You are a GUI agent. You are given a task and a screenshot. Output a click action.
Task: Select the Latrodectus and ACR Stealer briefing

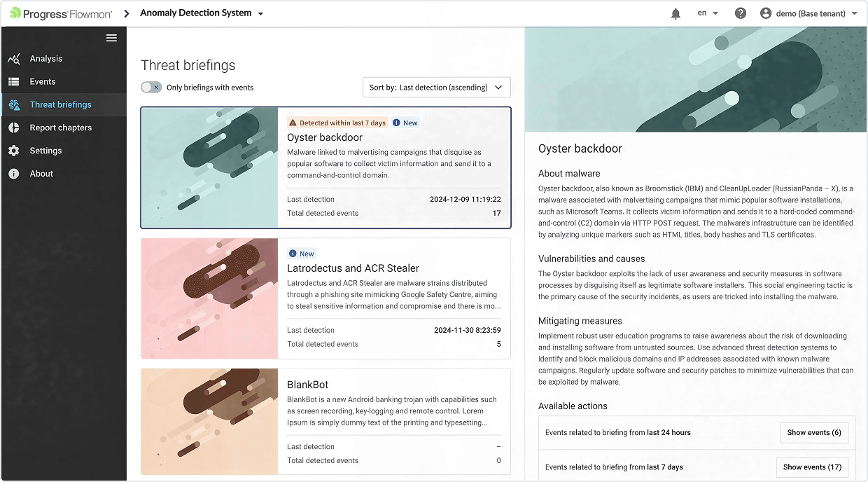(353, 268)
